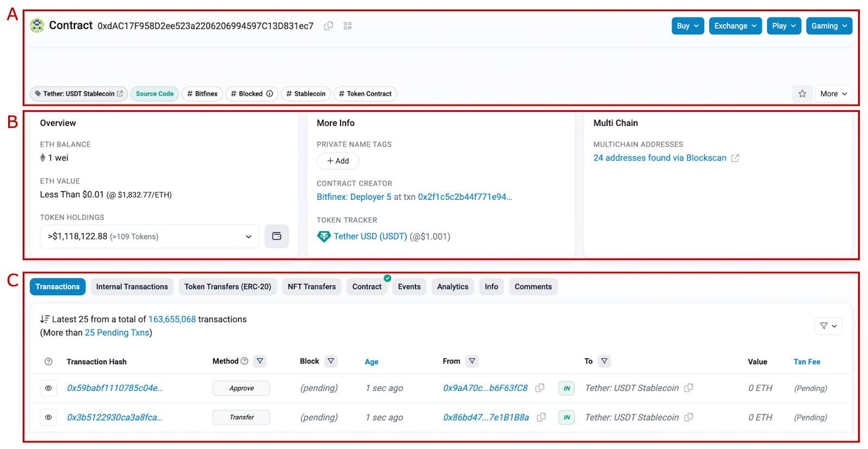
Task: Open the Method column help icon
Action: (245, 361)
